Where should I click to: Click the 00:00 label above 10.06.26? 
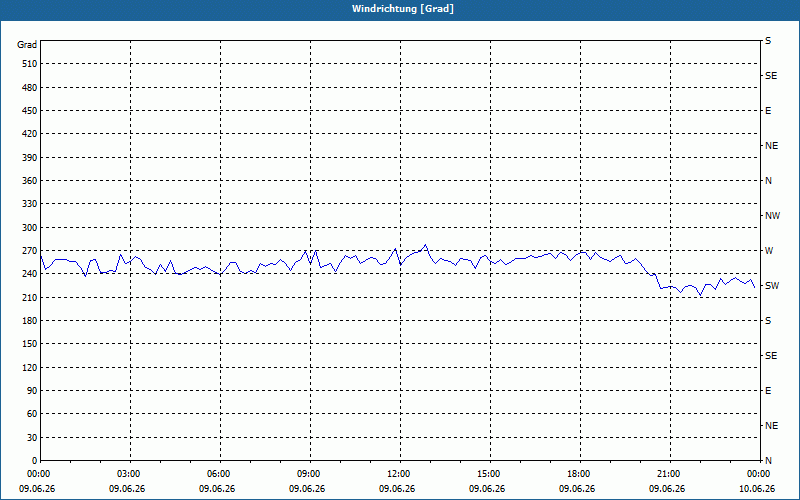click(x=759, y=473)
